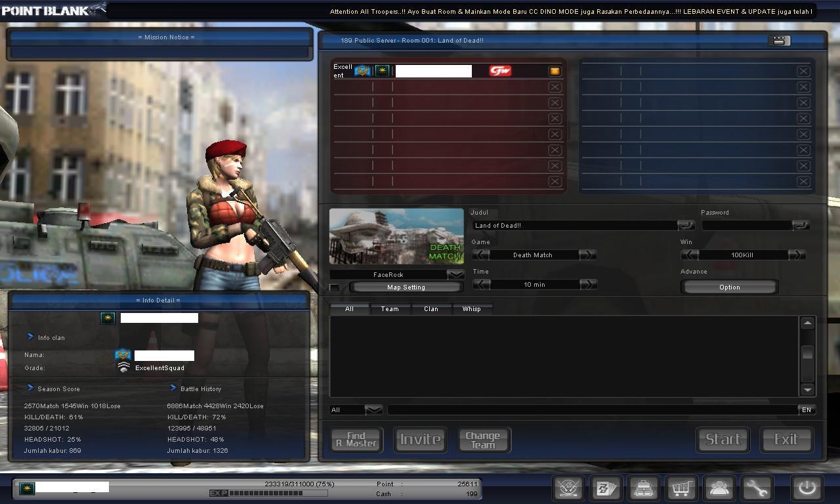Click the orange ready icon in first slot
Viewport: 840px width, 504px height.
point(555,71)
